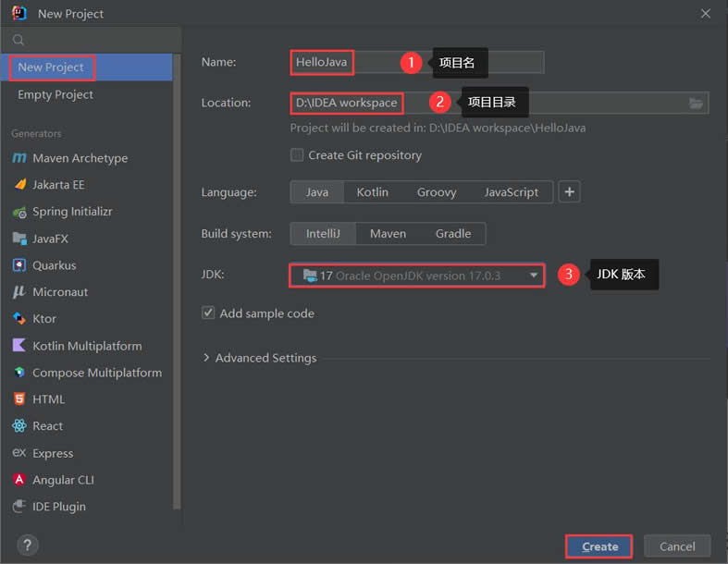Choose Maven build system
This screenshot has height=564, width=728.
point(388,234)
